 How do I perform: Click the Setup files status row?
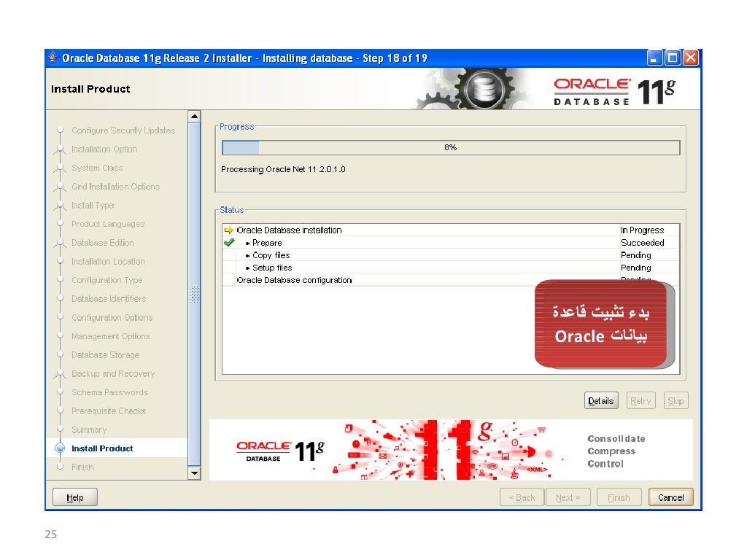tap(451, 268)
